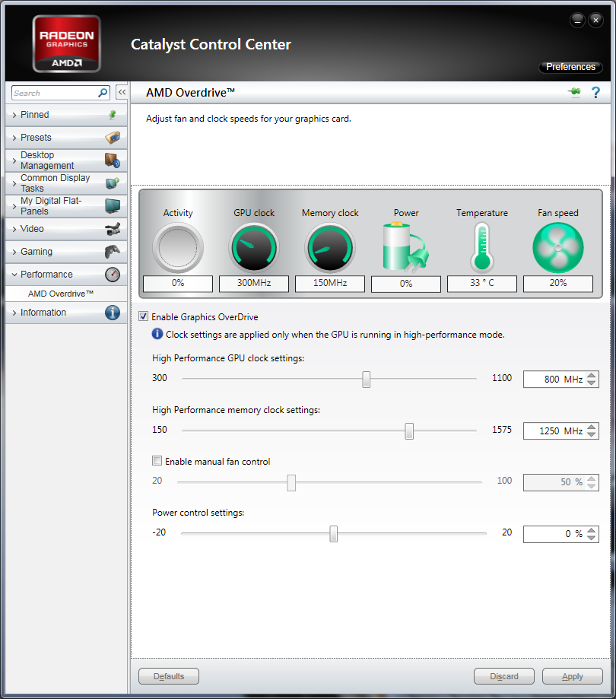
Task: Click the 'Adjust fan and clock speeds' description text
Action: tap(249, 119)
